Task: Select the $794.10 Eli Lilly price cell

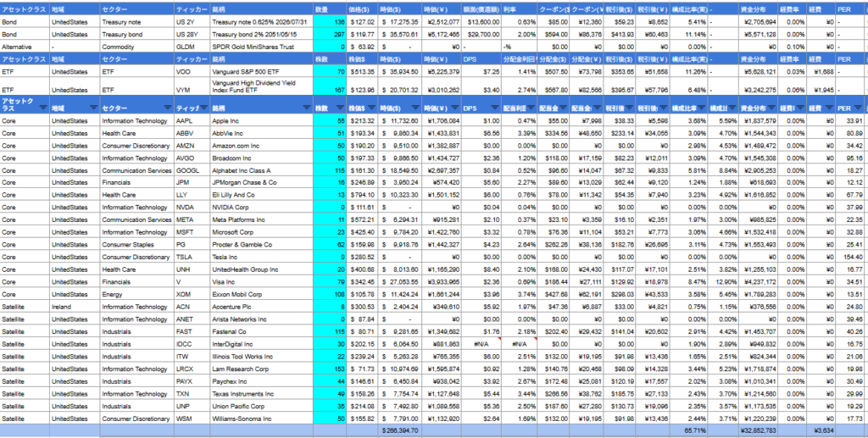Action: pos(362,195)
